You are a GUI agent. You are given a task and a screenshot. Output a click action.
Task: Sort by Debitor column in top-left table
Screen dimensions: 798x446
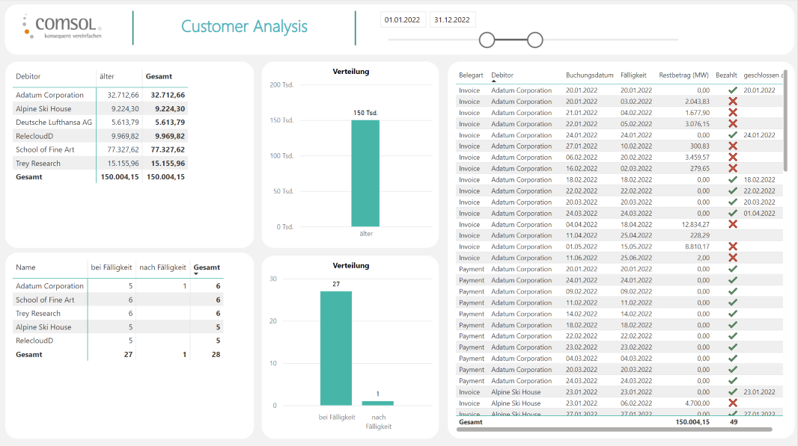[28, 76]
